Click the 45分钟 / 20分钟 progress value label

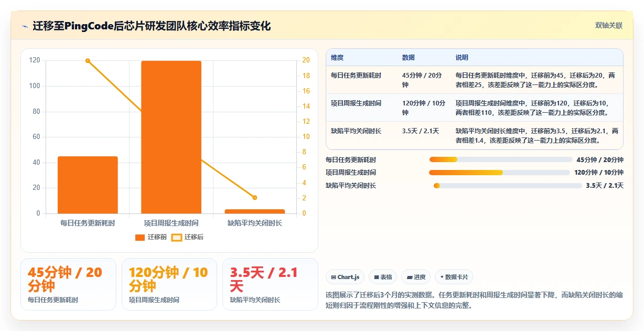click(x=600, y=159)
